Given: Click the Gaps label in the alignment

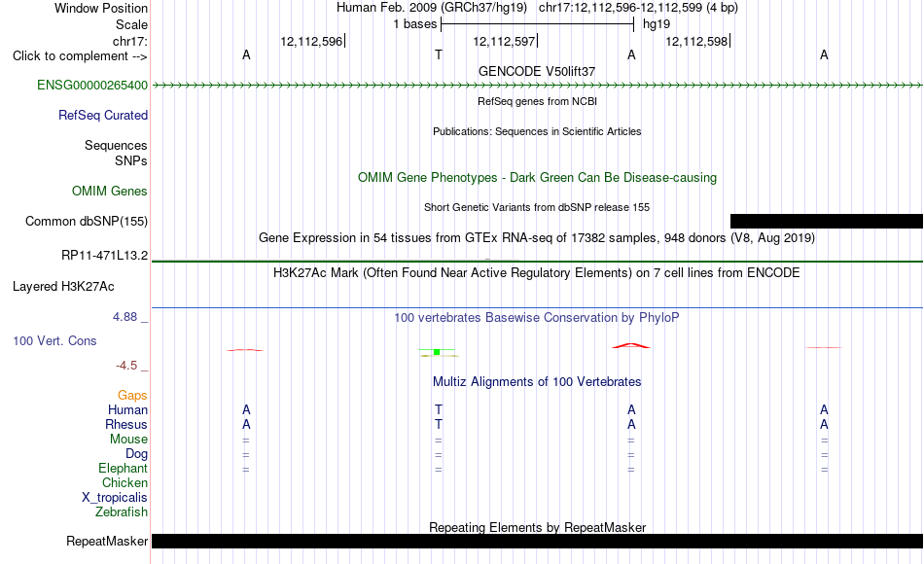Looking at the screenshot, I should pos(132,396).
